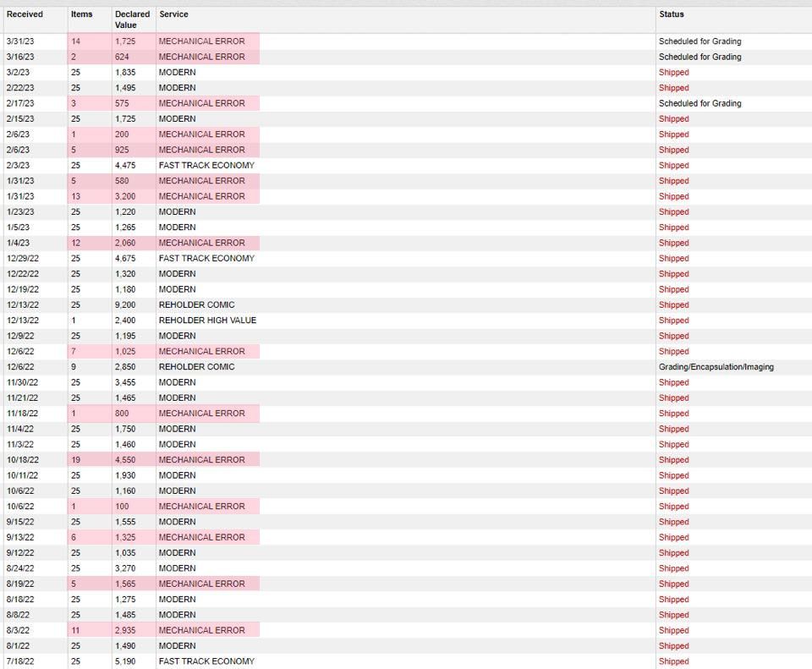
Task: Click the Declared Value column header
Action: [x=132, y=19]
